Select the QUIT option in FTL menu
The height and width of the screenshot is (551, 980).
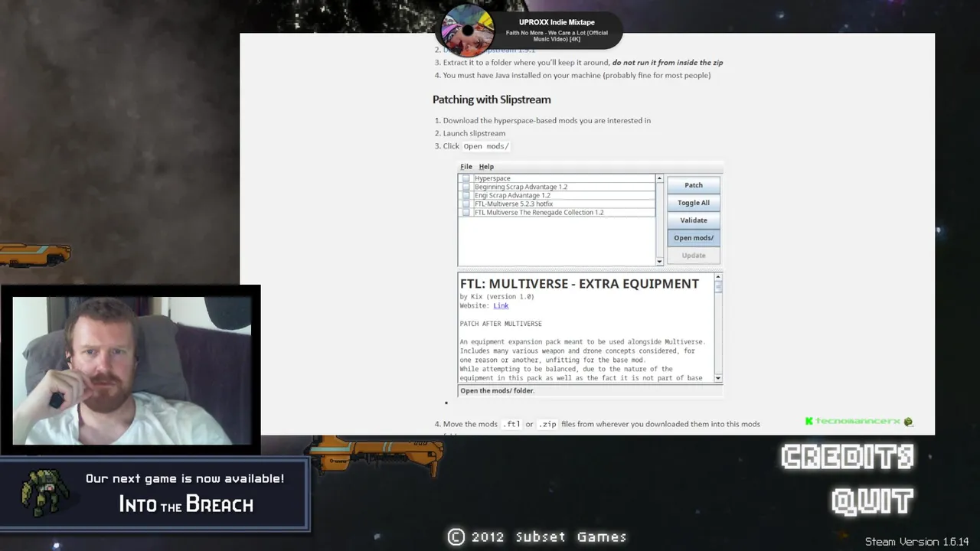point(873,502)
